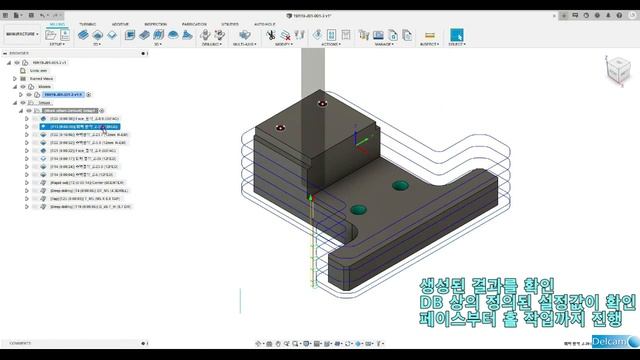The image size is (640, 360).
Task: Save the document with the Save icon
Action: pyautogui.click(x=31, y=16)
